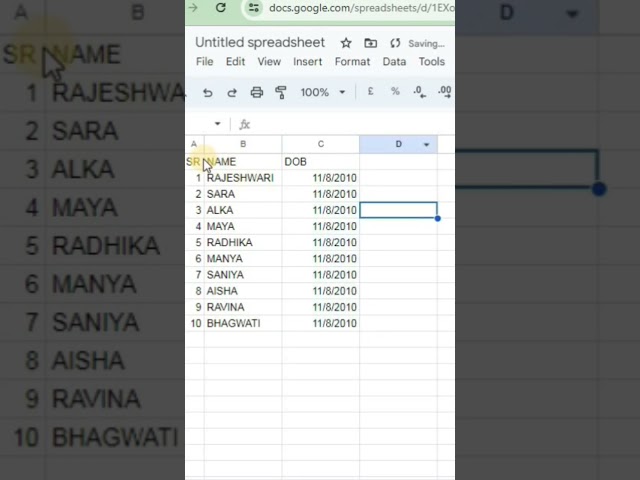Undo the last action in toolbar
The height and width of the screenshot is (480, 640).
point(208,93)
